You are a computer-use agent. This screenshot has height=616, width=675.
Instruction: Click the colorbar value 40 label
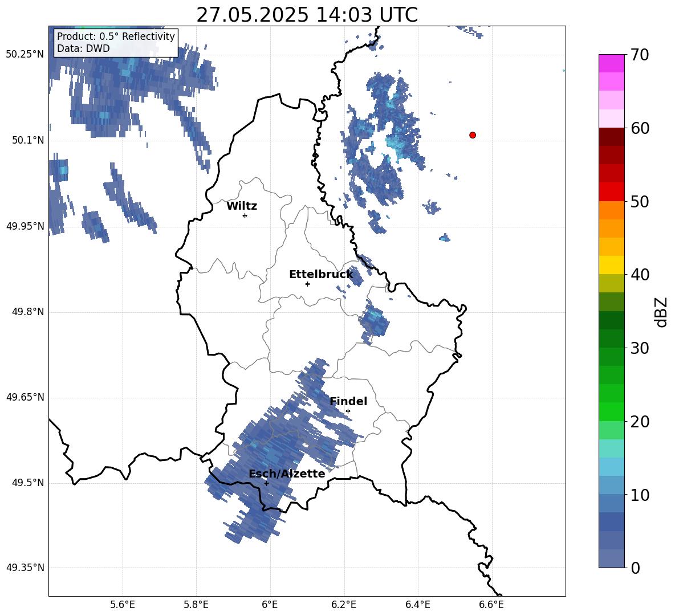(x=640, y=275)
